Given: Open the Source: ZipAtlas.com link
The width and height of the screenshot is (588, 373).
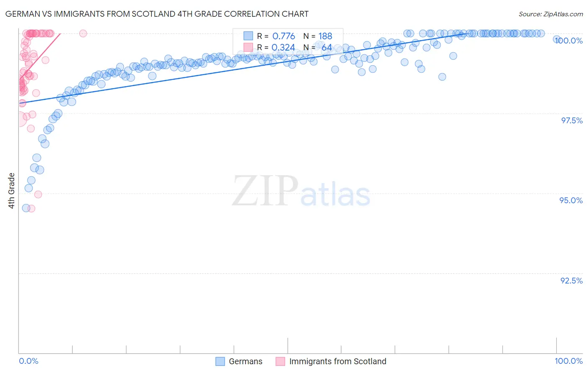Looking at the screenshot, I should 551,14.
